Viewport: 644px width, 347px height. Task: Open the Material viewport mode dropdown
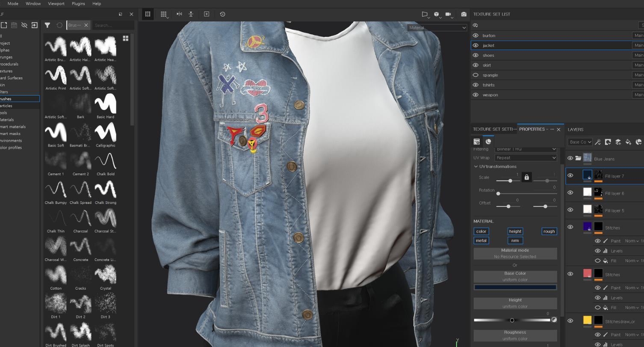437,28
